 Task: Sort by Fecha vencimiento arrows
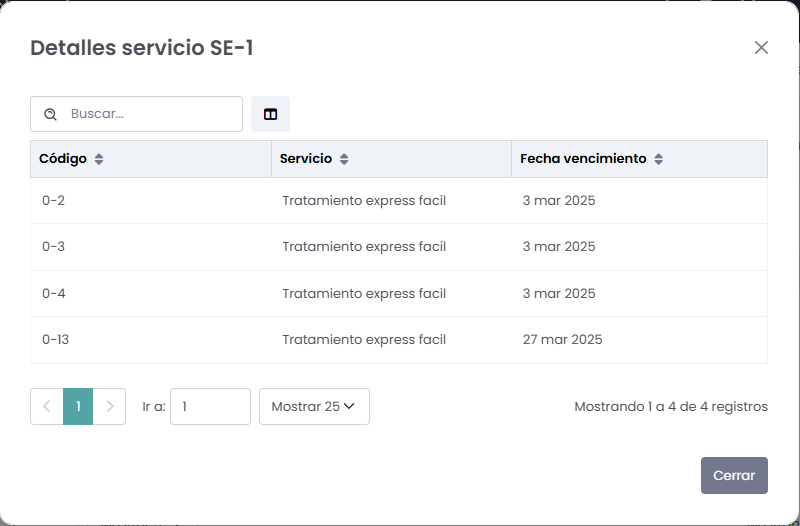pyautogui.click(x=659, y=159)
